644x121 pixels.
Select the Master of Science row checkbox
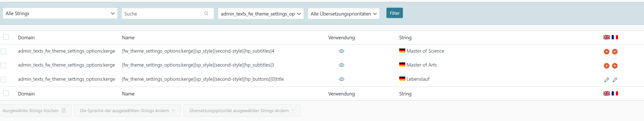click(x=3, y=51)
